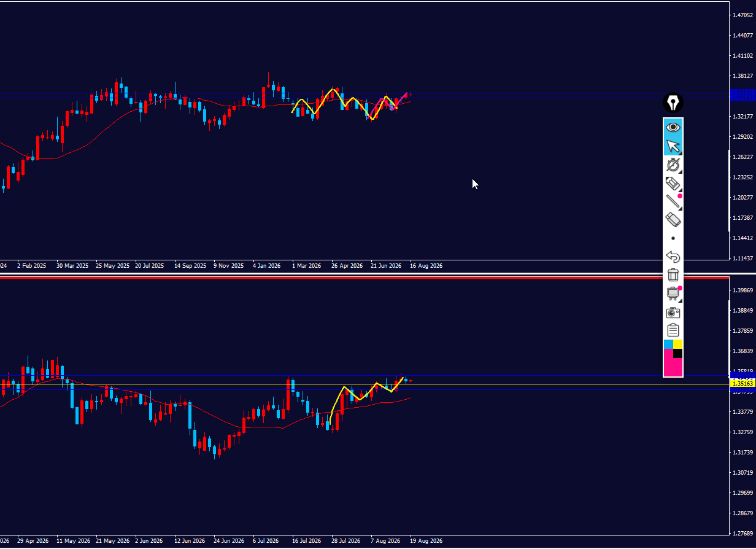Click the 1.26227 price on upper scale

click(742, 157)
